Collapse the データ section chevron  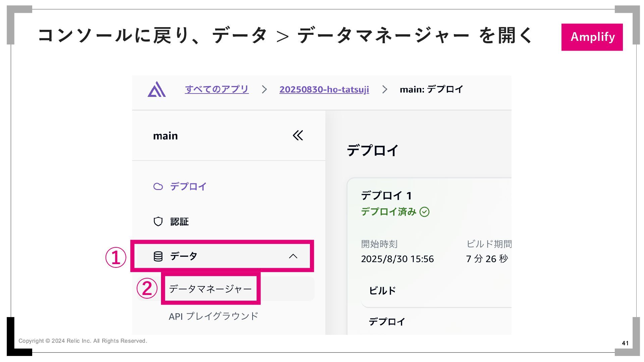(x=293, y=256)
